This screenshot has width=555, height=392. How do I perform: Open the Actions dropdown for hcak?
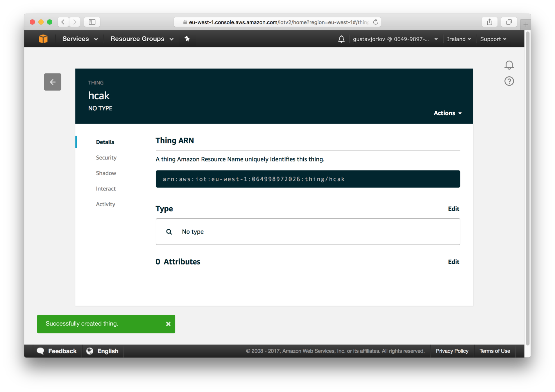click(x=447, y=113)
